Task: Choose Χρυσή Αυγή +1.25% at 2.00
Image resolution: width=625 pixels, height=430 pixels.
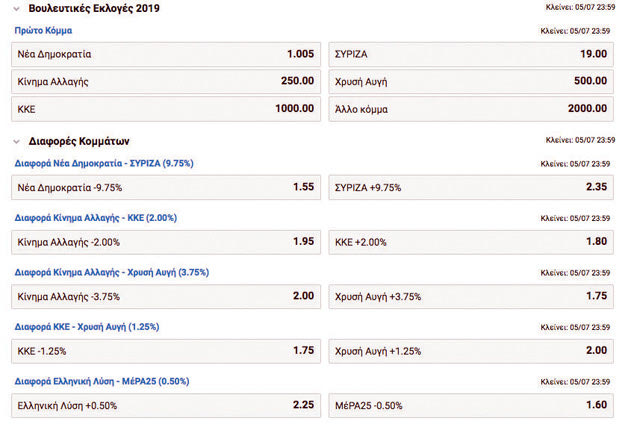Action: 471,351
